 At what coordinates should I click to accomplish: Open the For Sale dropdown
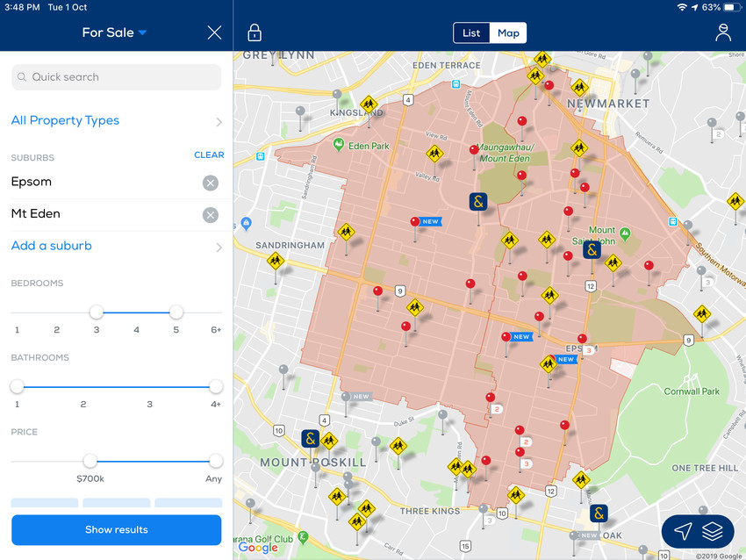pyautogui.click(x=114, y=33)
